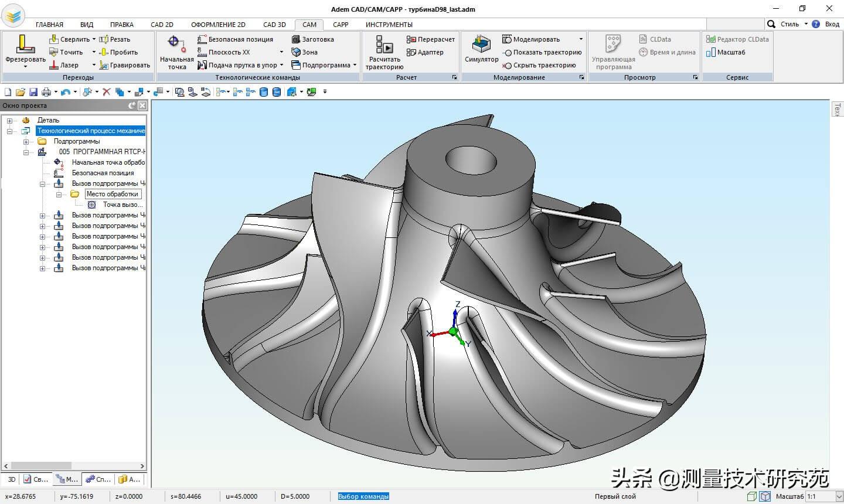This screenshot has height=504, width=844.
Task: Click the Print icon in quick toolbar
Action: 46,92
